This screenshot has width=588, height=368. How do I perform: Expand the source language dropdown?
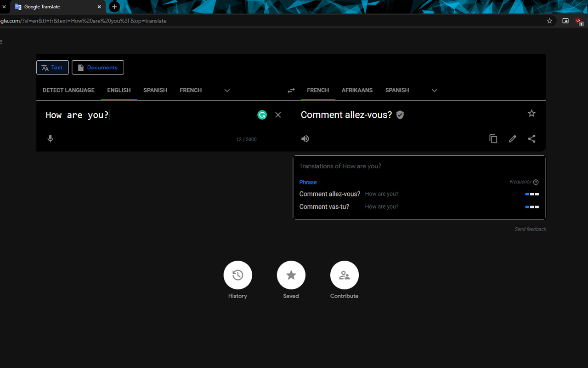226,90
